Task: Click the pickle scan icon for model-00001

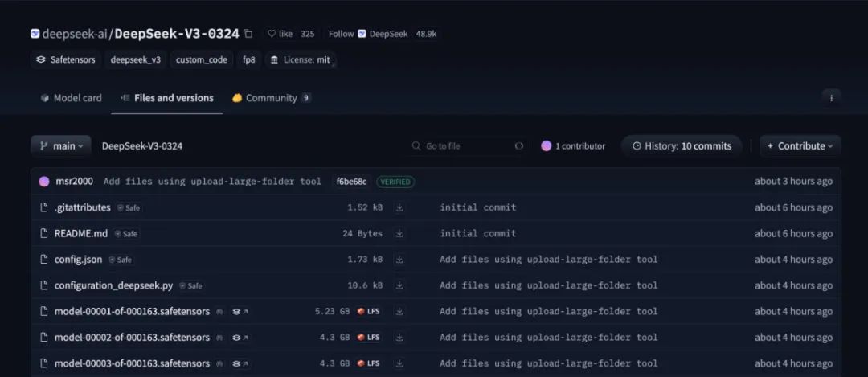Action: pyautogui.click(x=219, y=312)
